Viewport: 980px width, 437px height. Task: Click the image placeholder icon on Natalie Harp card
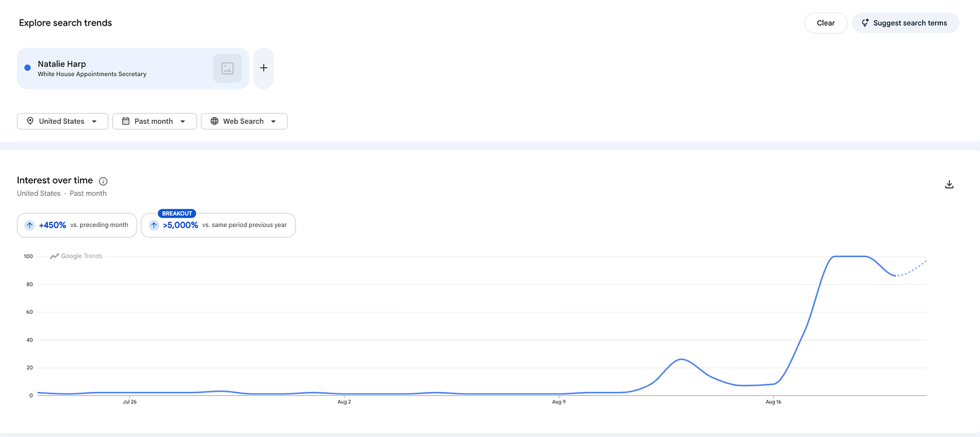coord(228,68)
